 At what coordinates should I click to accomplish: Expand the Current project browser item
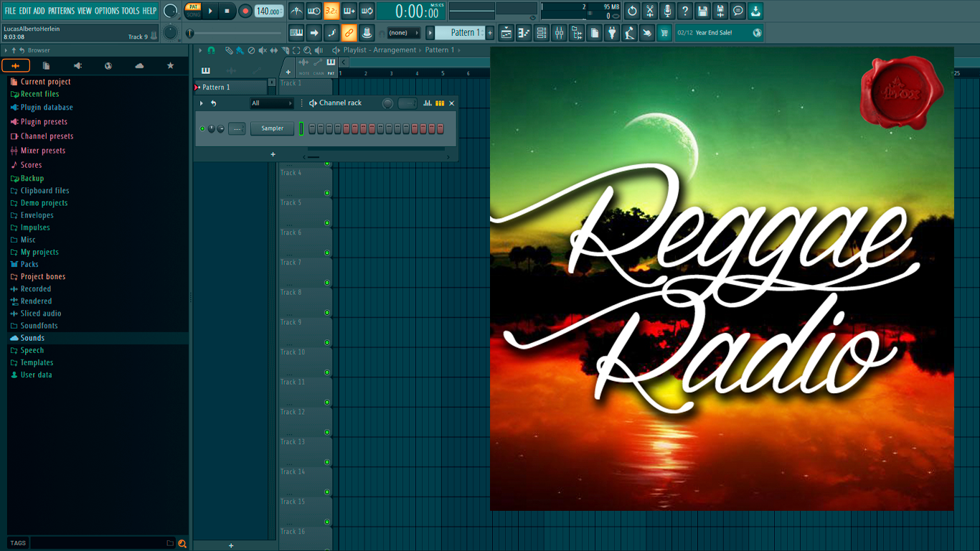click(x=45, y=82)
